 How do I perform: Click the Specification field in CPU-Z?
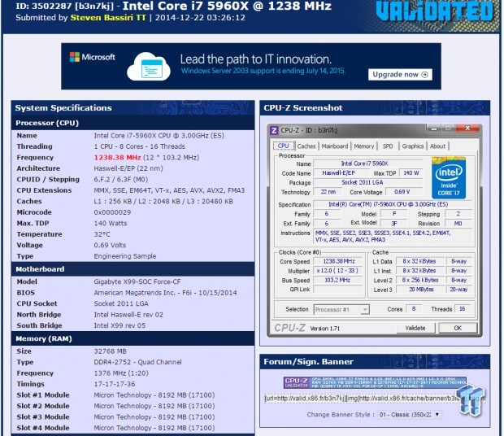(x=393, y=204)
